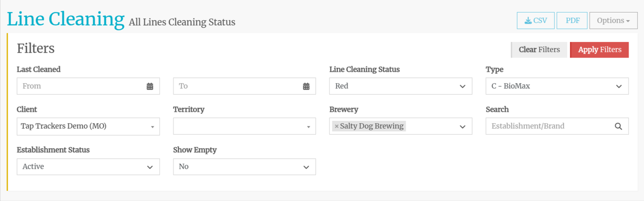Click the Last Cleaned To date field
The width and height of the screenshot is (644, 201).
237,86
